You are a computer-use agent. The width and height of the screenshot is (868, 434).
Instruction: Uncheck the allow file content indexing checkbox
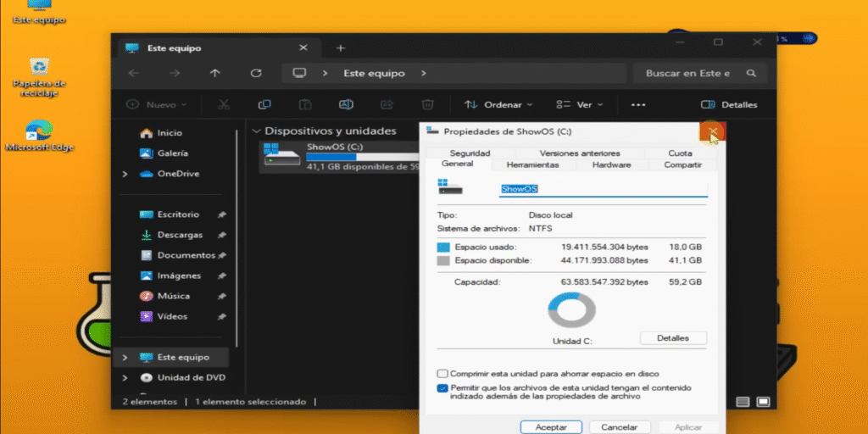coord(442,388)
